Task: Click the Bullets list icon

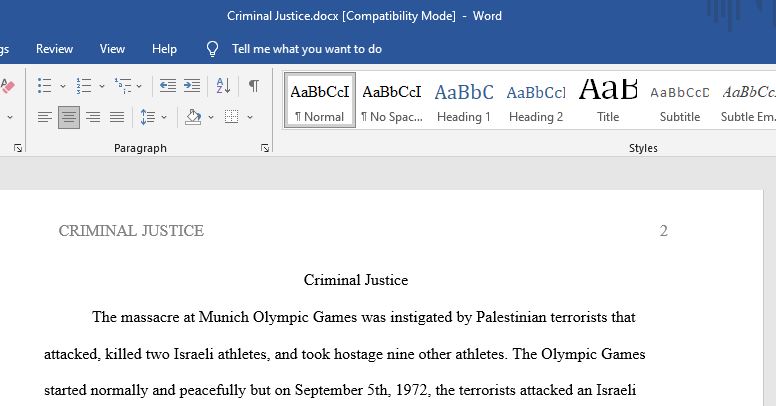Action: pyautogui.click(x=45, y=86)
